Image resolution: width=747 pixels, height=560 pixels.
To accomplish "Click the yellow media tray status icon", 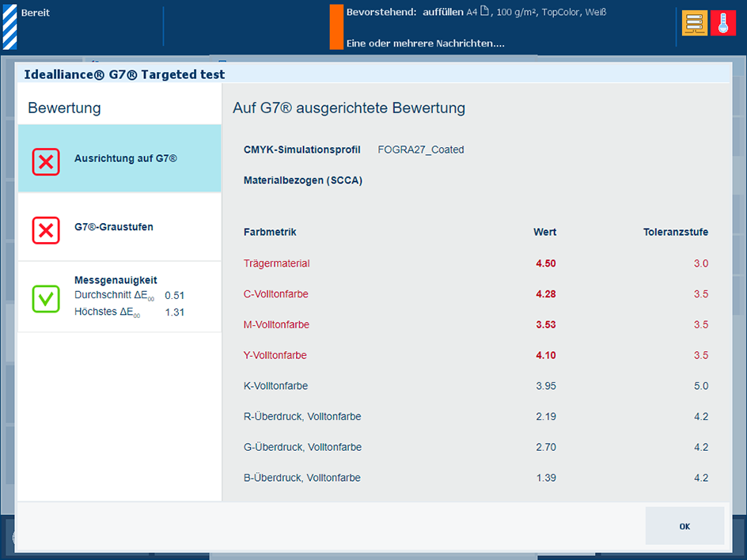I will point(694,24).
